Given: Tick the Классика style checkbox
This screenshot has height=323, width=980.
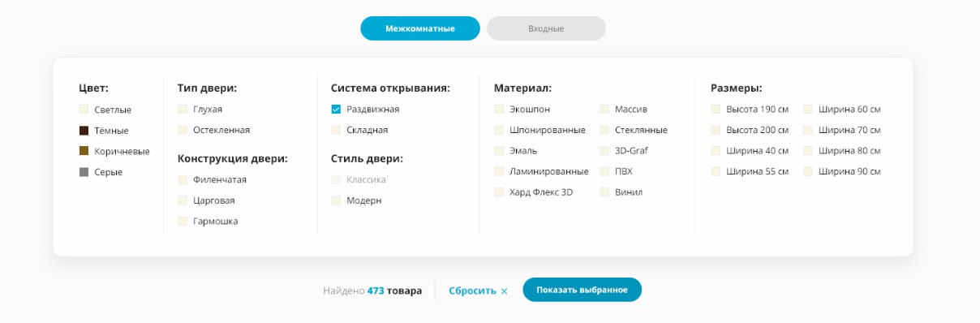Looking at the screenshot, I should (x=336, y=179).
